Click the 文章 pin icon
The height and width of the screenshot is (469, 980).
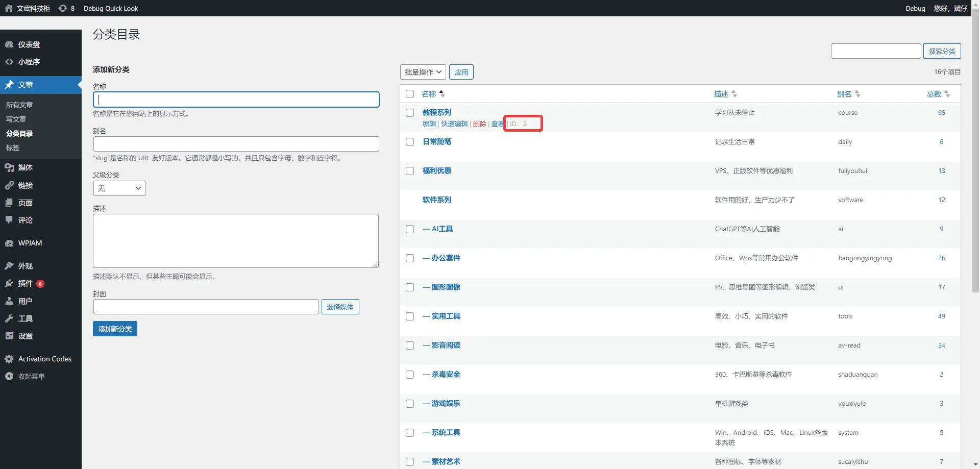tap(9, 85)
